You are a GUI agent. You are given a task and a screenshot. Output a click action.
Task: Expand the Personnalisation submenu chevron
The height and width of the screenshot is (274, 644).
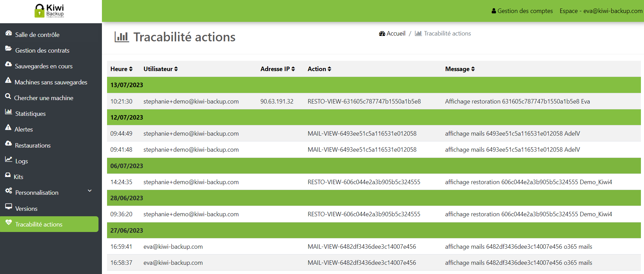pyautogui.click(x=90, y=191)
